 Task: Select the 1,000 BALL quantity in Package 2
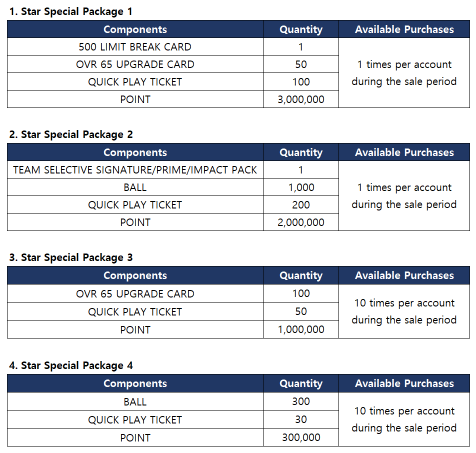tap(301, 187)
